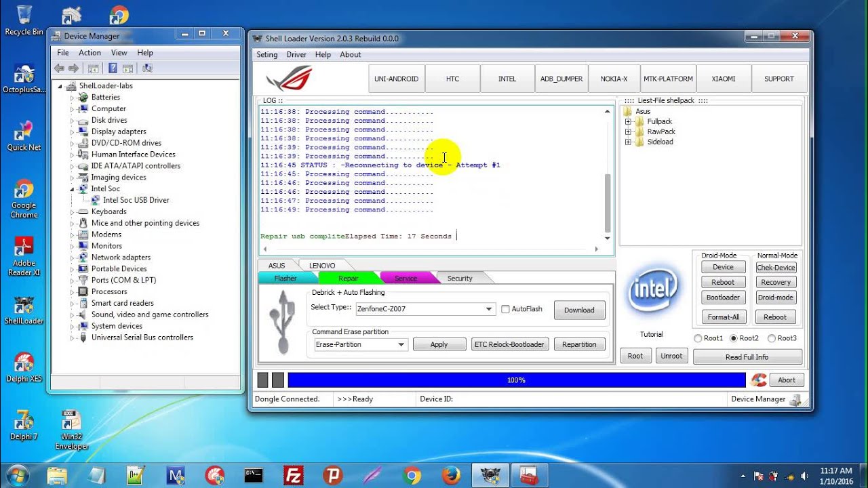Click the Unroot button
This screenshot has width=868, height=488.
tap(671, 356)
